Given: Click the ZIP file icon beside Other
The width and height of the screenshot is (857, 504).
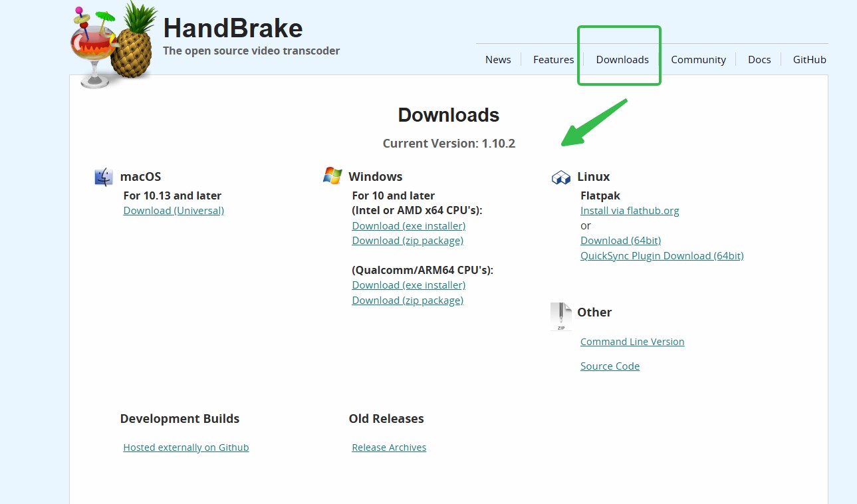Looking at the screenshot, I should 561,316.
